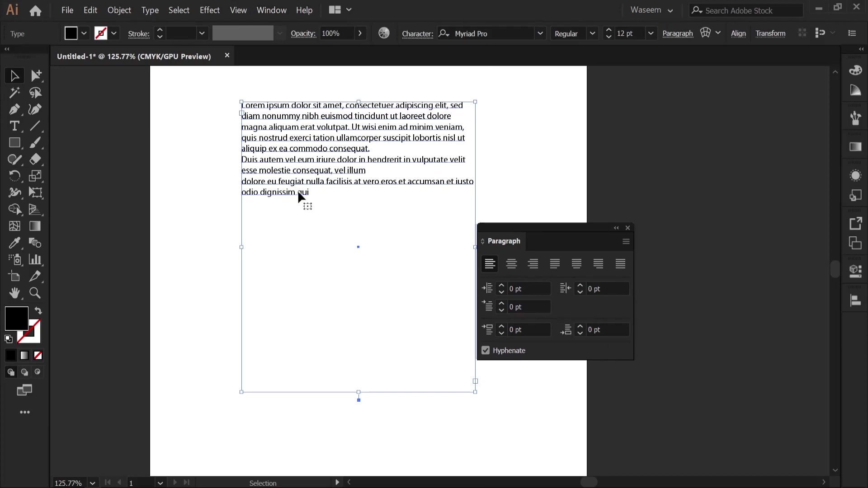Toggle center alignment in the Paragraph panel
This screenshot has height=488, width=868.
pyautogui.click(x=511, y=264)
